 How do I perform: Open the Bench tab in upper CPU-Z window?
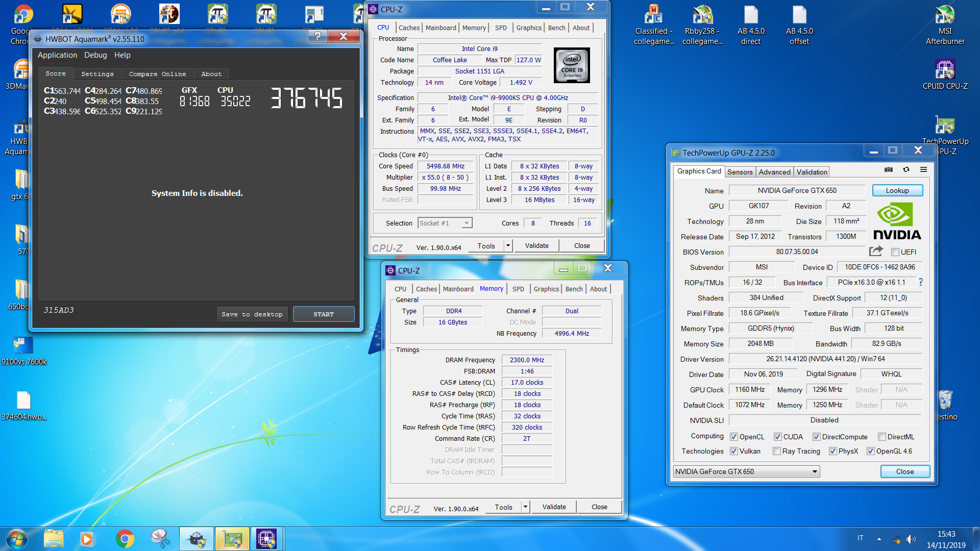(556, 28)
